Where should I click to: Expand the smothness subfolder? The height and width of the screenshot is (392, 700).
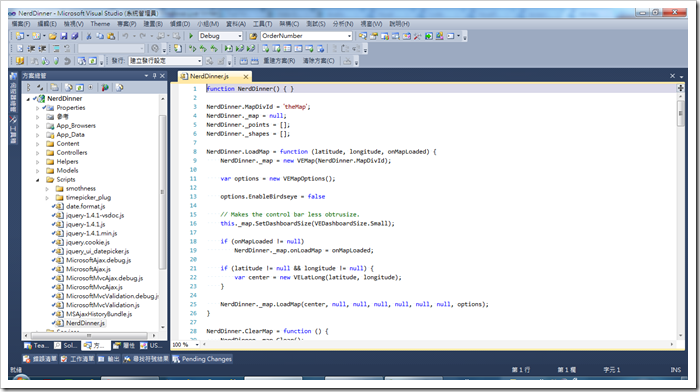(47, 188)
